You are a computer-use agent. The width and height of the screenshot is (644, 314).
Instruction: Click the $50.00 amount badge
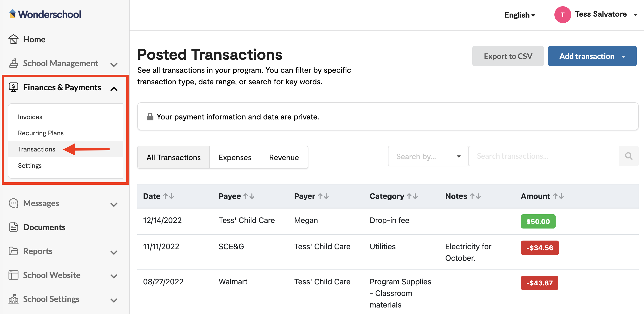[538, 221]
